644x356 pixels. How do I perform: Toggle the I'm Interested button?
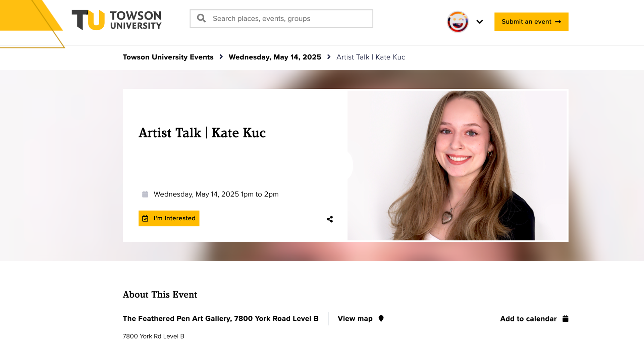pyautogui.click(x=169, y=218)
